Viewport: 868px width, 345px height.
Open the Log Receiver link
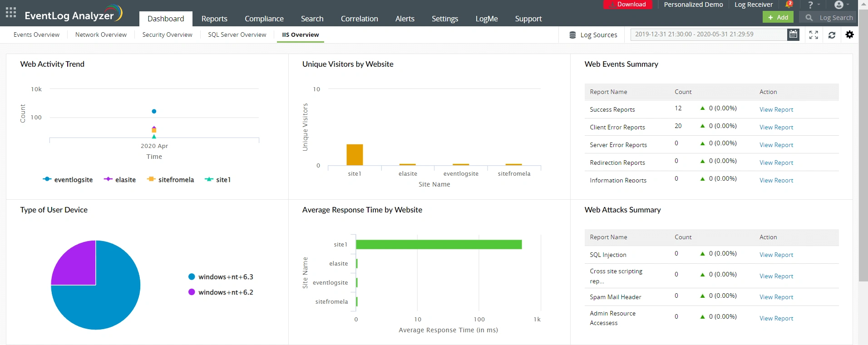point(754,5)
